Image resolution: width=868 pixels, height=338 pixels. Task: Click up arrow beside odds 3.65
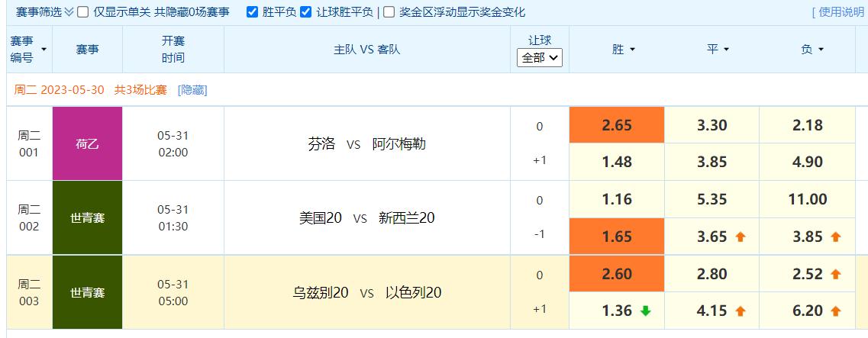[x=740, y=237]
